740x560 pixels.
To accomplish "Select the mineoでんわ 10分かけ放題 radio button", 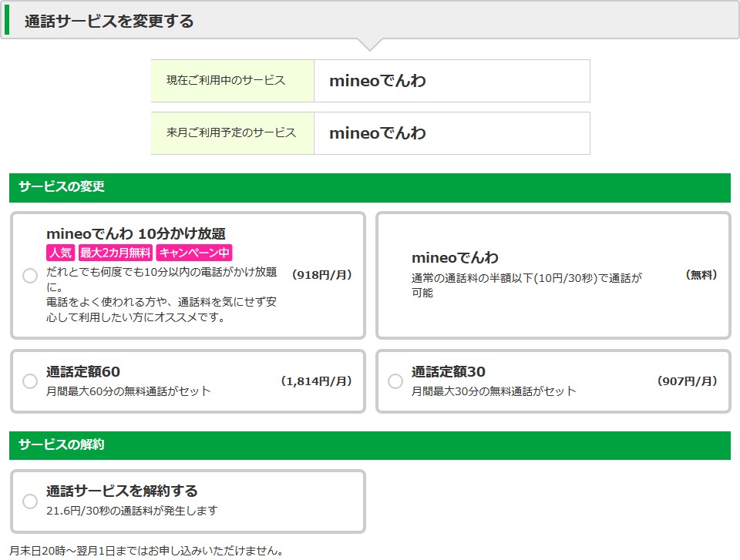I will pos(30,276).
